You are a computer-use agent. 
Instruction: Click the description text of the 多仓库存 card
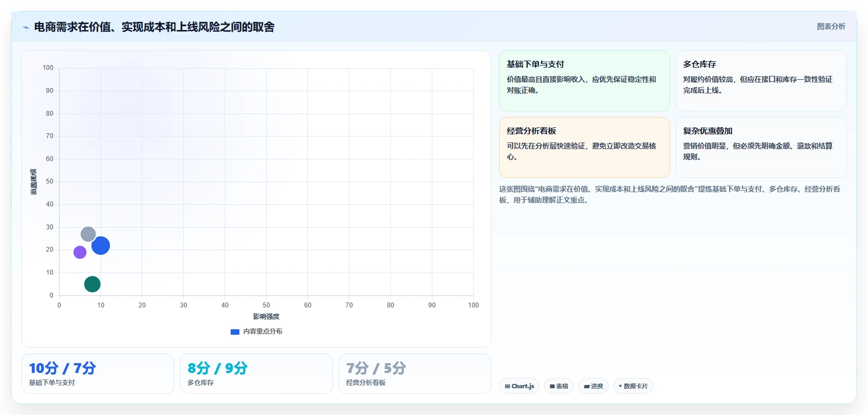click(758, 85)
